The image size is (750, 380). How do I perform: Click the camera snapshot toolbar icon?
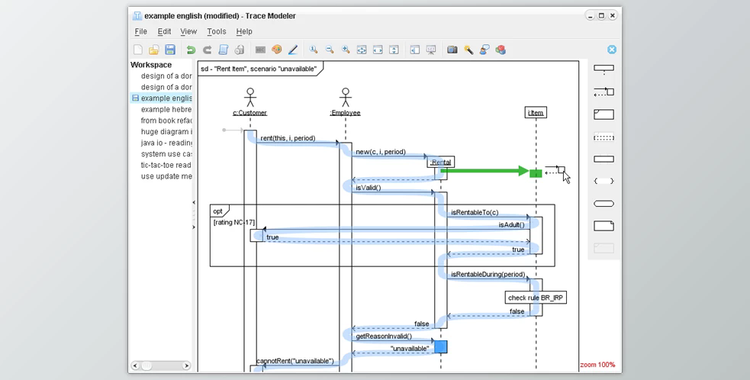point(452,50)
